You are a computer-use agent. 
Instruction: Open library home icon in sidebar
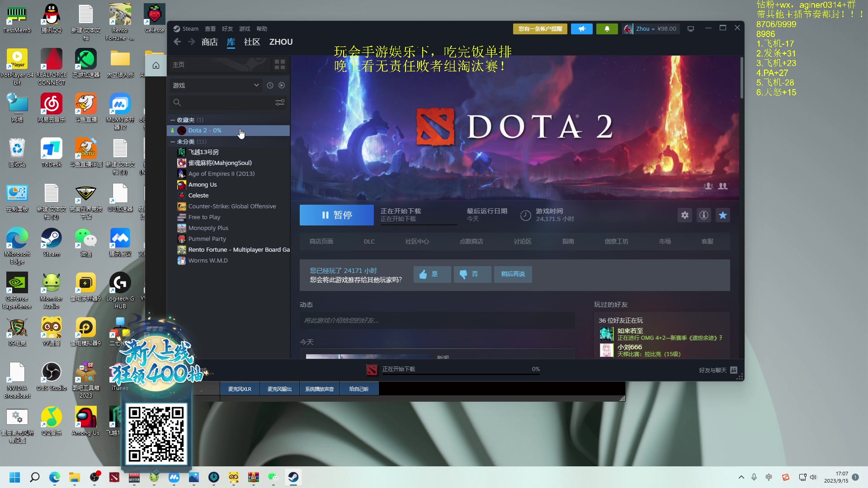point(156,66)
